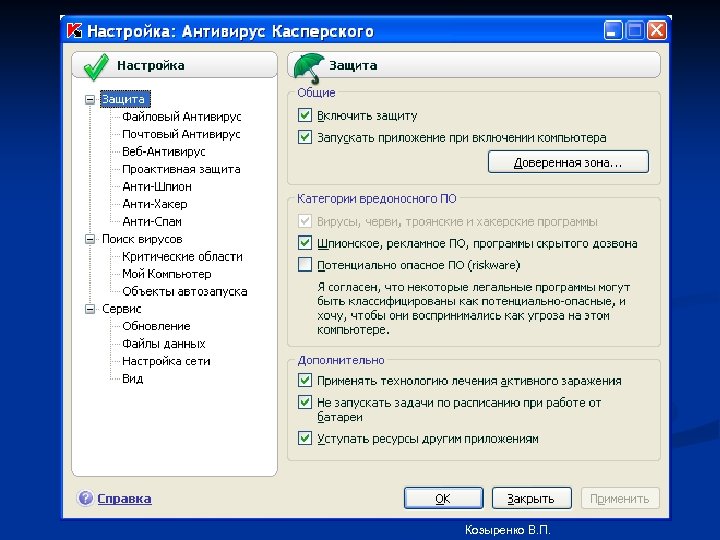
Task: Open the Справка help link
Action: (x=124, y=499)
